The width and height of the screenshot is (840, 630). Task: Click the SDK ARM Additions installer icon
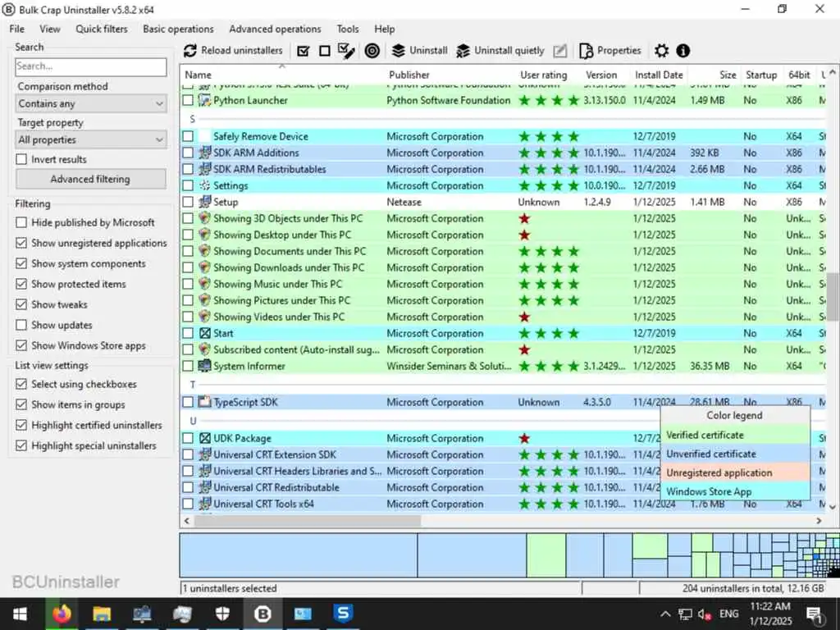204,153
